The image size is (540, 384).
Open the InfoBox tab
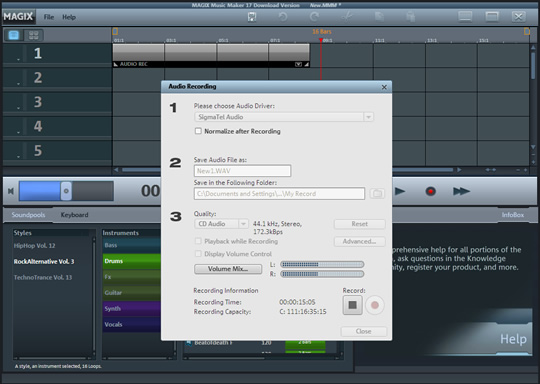pos(513,215)
